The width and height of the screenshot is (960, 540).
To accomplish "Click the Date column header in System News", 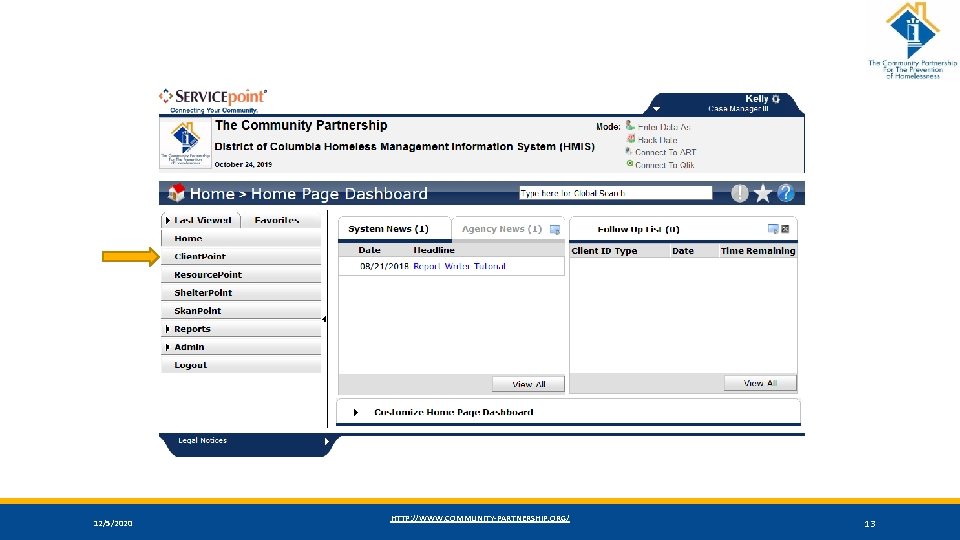I will point(369,250).
